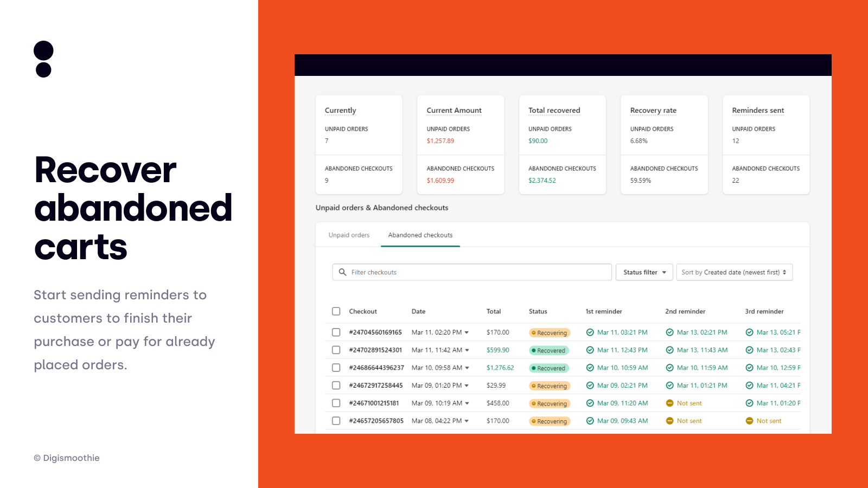Click the Recovery rate card
Image resolution: width=868 pixels, height=488 pixels.
tap(664, 145)
